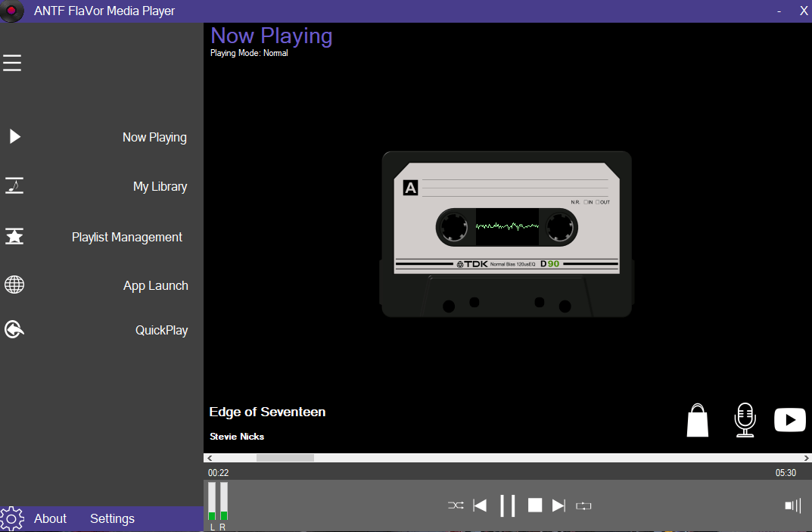Image resolution: width=812 pixels, height=532 pixels.
Task: Click the microphone lyrics icon
Action: pos(745,420)
